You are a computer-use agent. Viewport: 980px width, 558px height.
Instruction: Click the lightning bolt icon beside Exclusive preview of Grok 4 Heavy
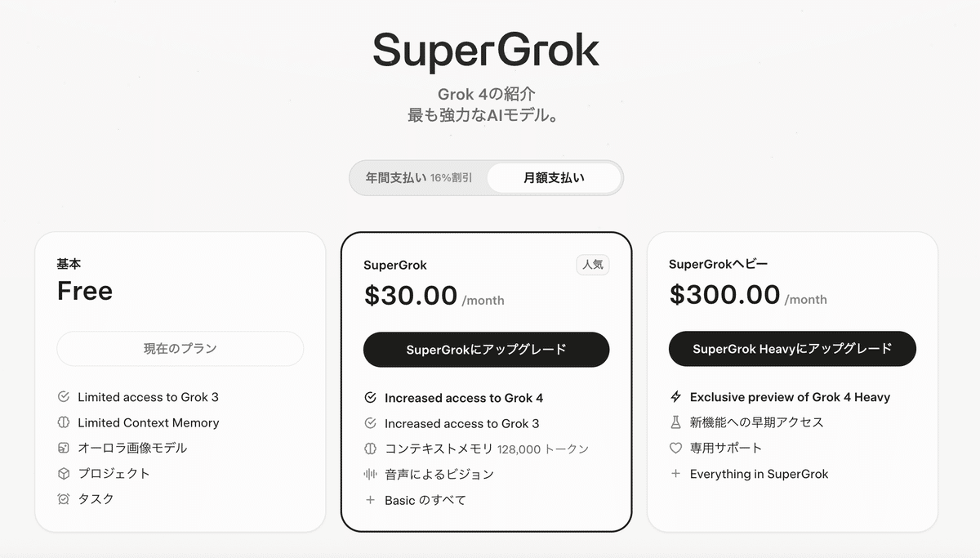tap(675, 396)
